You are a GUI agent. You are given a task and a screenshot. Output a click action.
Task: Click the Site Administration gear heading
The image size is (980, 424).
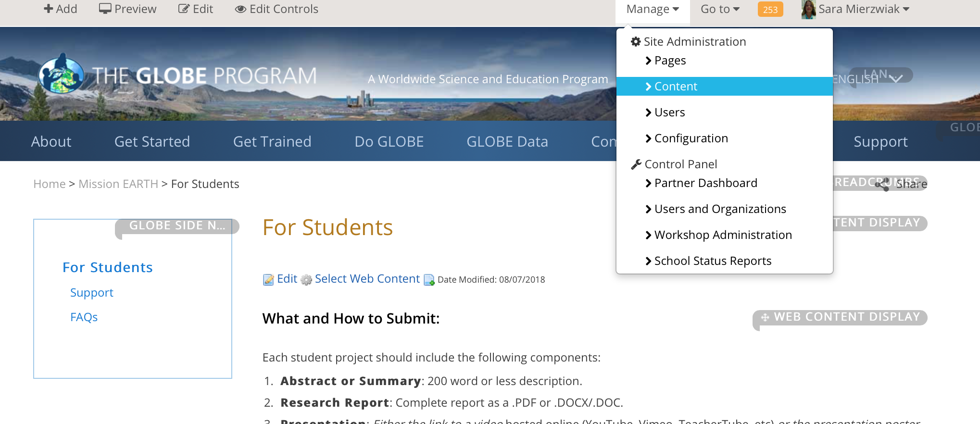(x=689, y=42)
